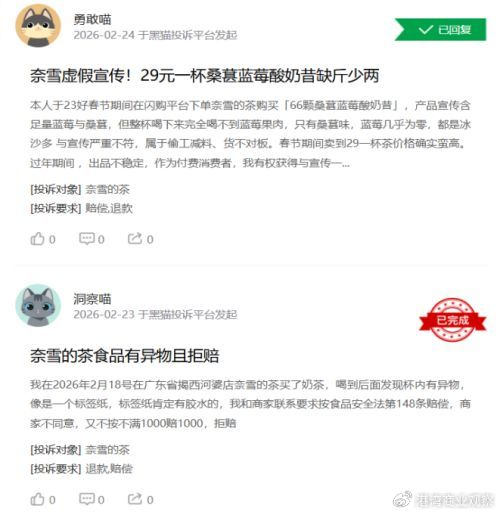Open the title 奈雪的茶食品有异物且拒赔

(125, 356)
